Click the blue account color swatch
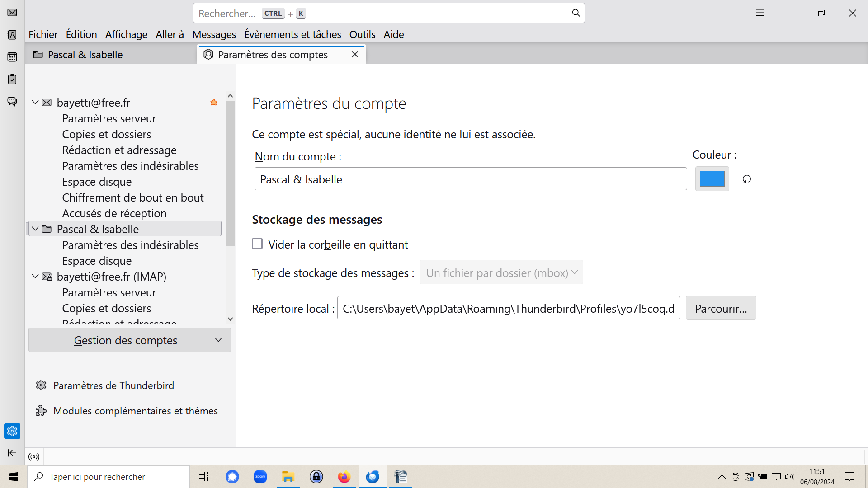The width and height of the screenshot is (868, 488). point(712,179)
